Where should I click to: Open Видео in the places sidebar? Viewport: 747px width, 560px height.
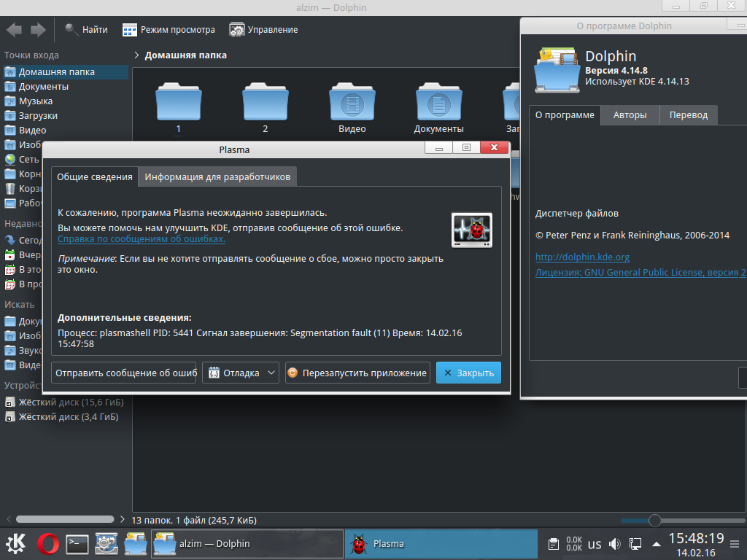click(x=65, y=130)
